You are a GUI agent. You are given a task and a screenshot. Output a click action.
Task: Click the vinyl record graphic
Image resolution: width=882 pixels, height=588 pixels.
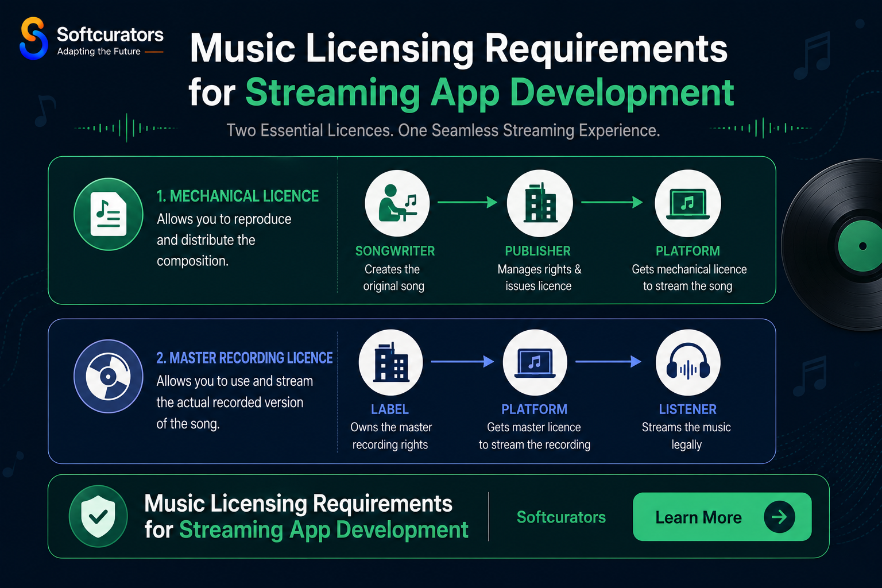832,245
